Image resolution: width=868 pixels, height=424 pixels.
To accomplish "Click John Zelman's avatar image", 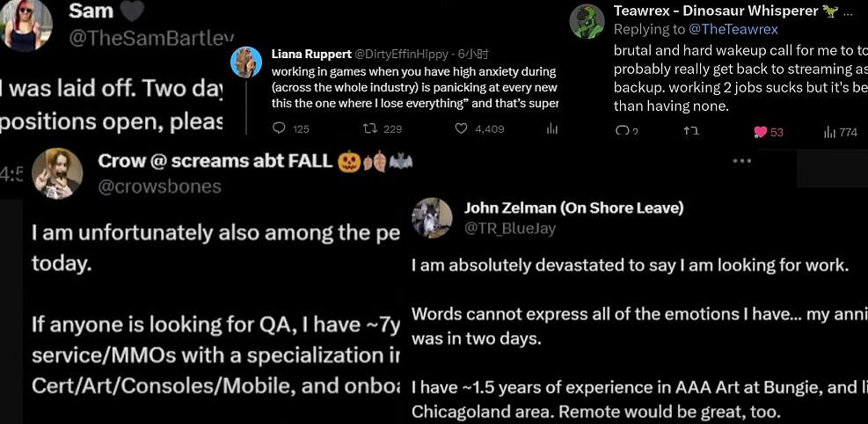I will pos(432,217).
